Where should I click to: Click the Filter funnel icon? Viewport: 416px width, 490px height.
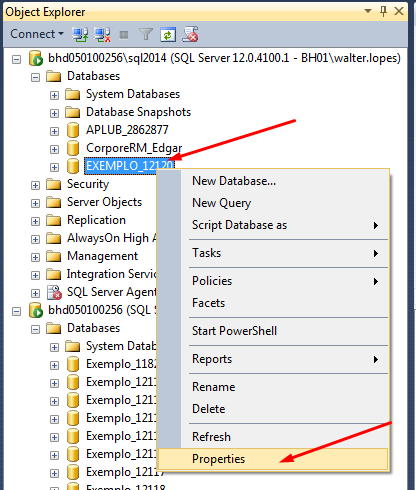point(146,34)
